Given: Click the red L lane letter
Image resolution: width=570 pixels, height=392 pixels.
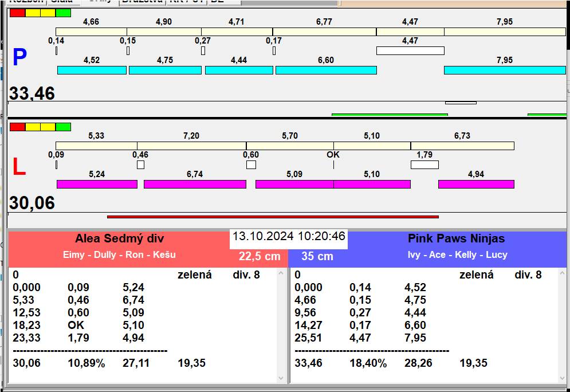Looking at the screenshot, I should (19, 167).
